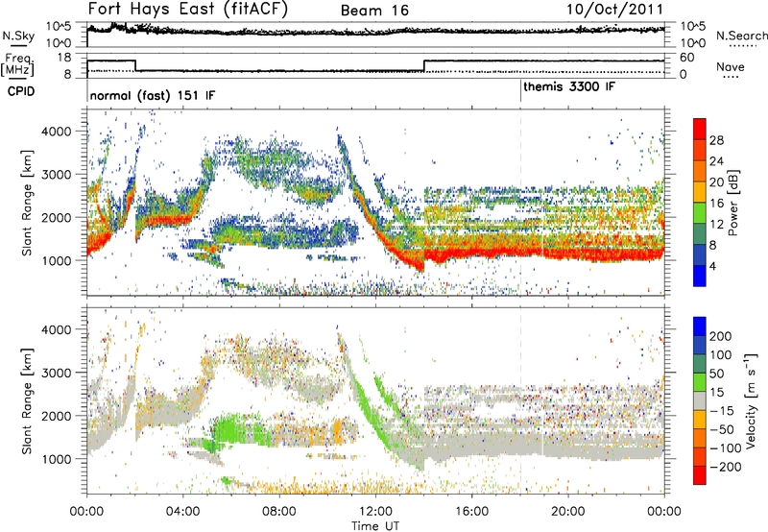Click the '16' tick on Power color bar
The height and width of the screenshot is (532, 768).
[716, 204]
